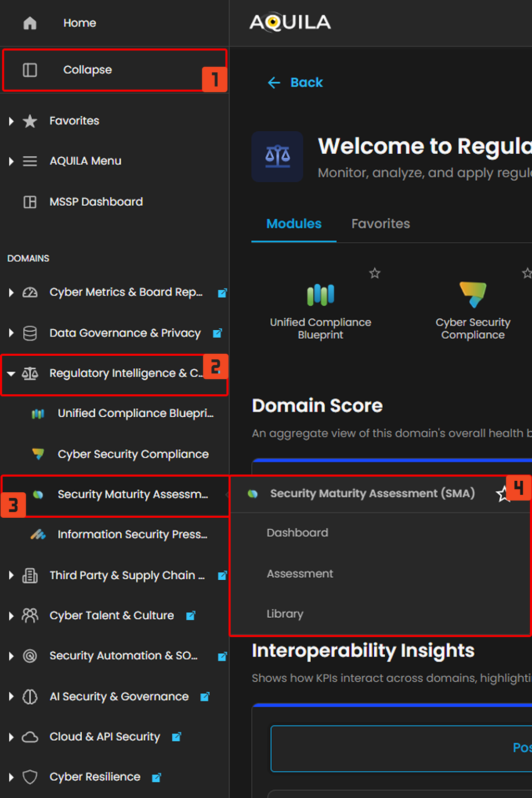The height and width of the screenshot is (798, 532).
Task: Click the MSSP Dashboard layout icon
Action: tap(30, 202)
